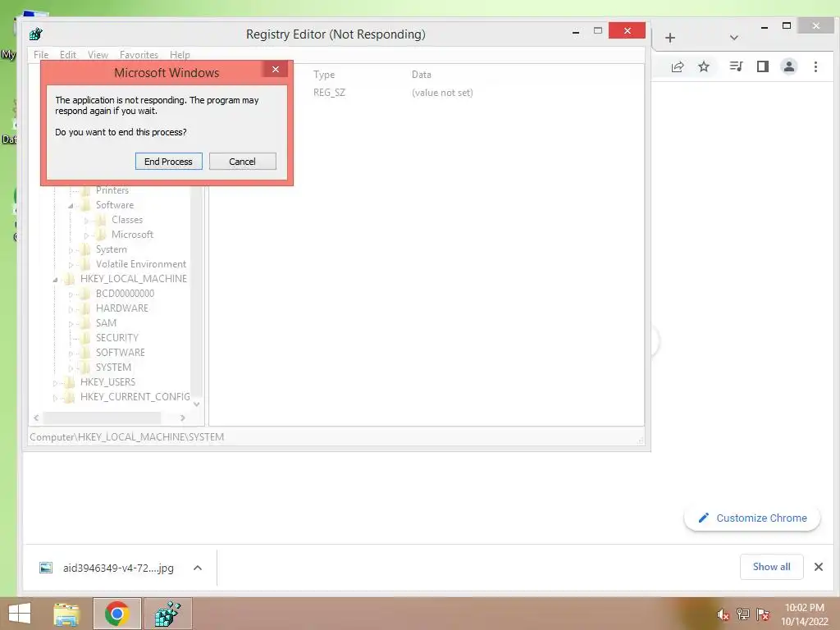The image size is (840, 630).
Task: Select the REG_SZ value entry
Action: [x=329, y=93]
